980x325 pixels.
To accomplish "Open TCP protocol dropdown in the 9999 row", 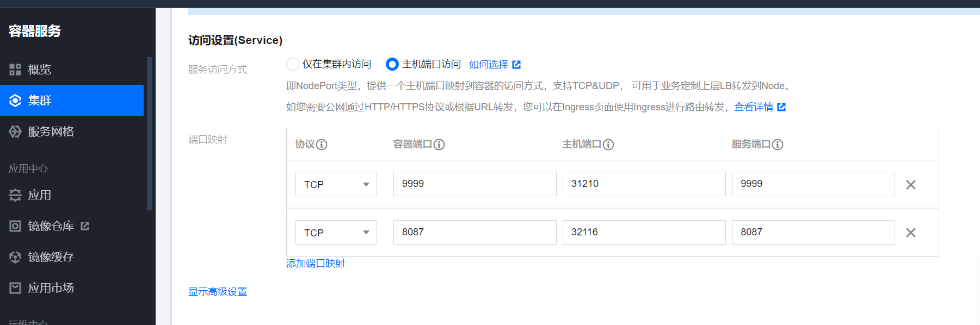I will click(336, 184).
